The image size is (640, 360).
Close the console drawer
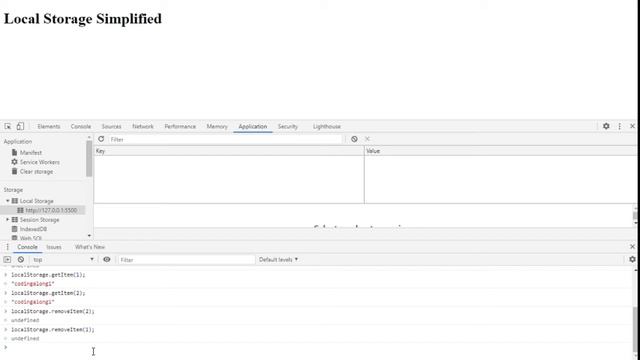[632, 247]
